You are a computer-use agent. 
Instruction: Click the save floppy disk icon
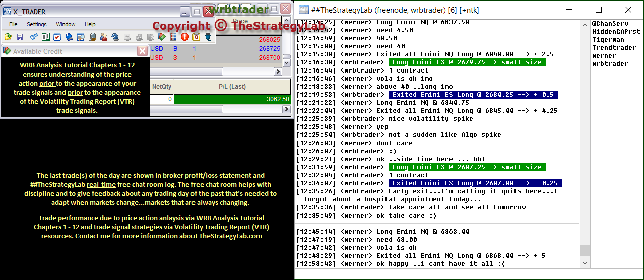click(20, 37)
